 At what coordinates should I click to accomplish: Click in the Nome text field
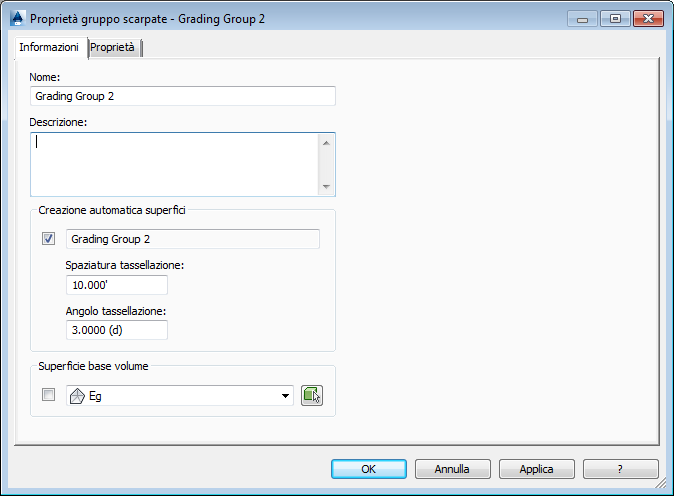click(x=182, y=96)
